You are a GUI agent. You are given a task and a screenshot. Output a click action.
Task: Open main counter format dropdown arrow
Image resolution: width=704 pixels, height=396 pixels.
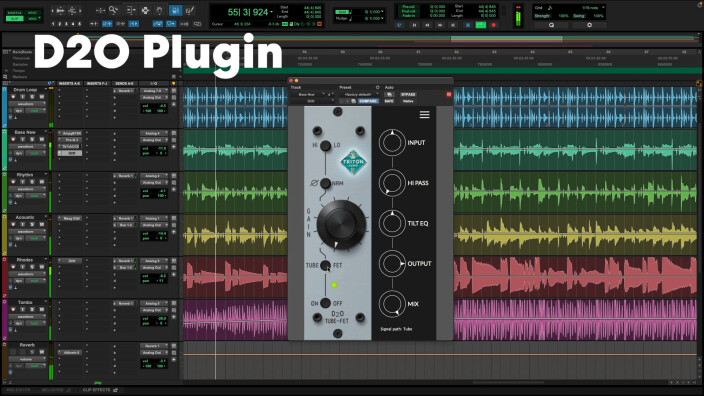[272, 12]
